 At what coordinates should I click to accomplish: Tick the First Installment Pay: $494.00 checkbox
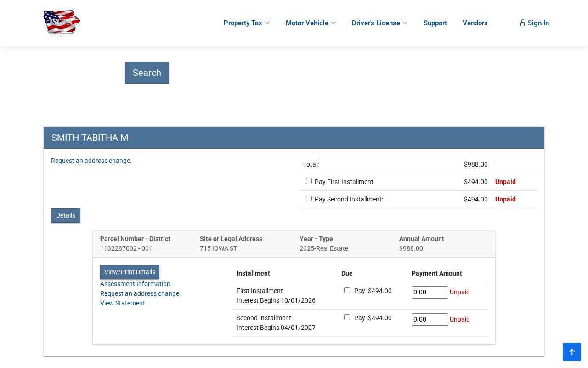click(x=347, y=290)
